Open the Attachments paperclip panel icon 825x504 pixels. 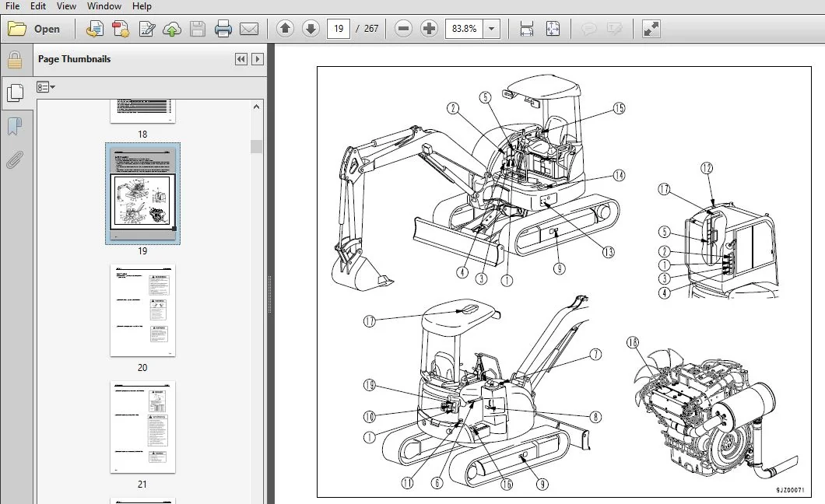16,159
